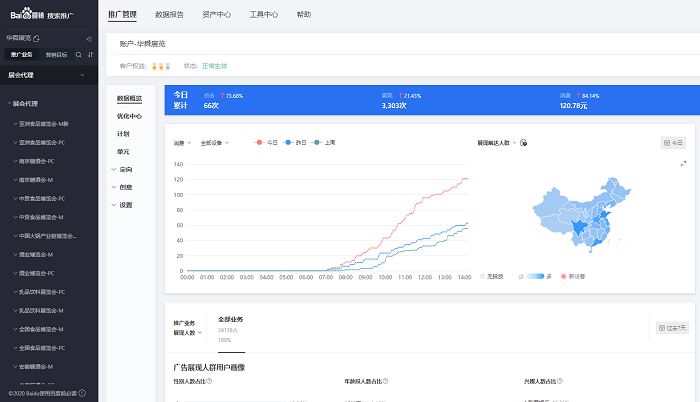Viewport: 700px width, 402px height.
Task: Expand 乳品饮料展览会-PC campaign
Action: click(15, 292)
